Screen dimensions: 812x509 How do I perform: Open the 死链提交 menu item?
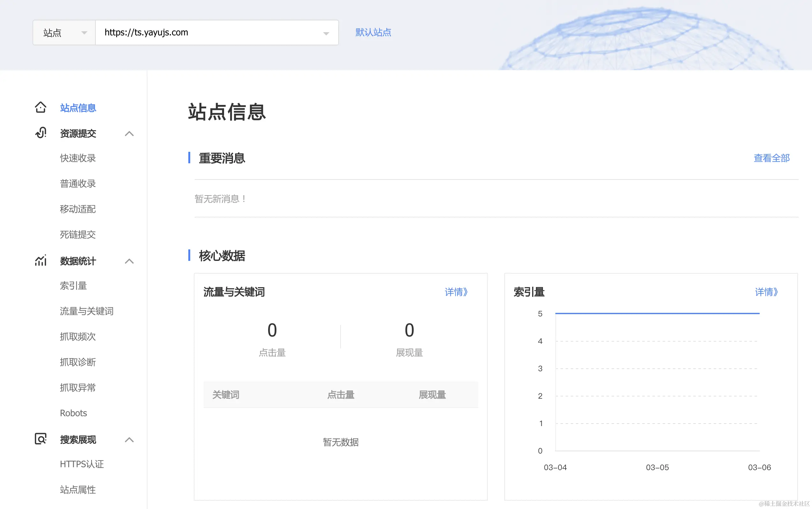(x=78, y=235)
